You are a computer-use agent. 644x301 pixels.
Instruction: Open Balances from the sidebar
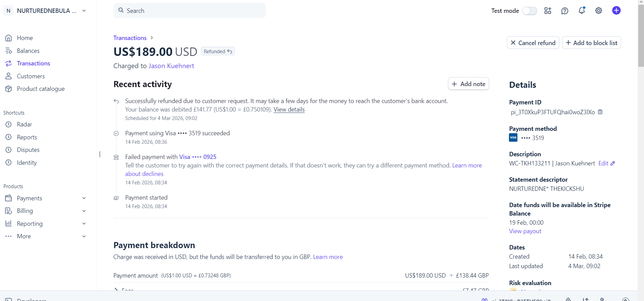click(28, 51)
